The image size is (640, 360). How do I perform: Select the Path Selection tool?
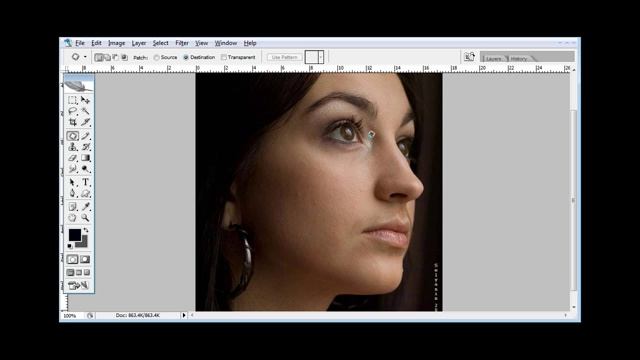[x=73, y=182]
